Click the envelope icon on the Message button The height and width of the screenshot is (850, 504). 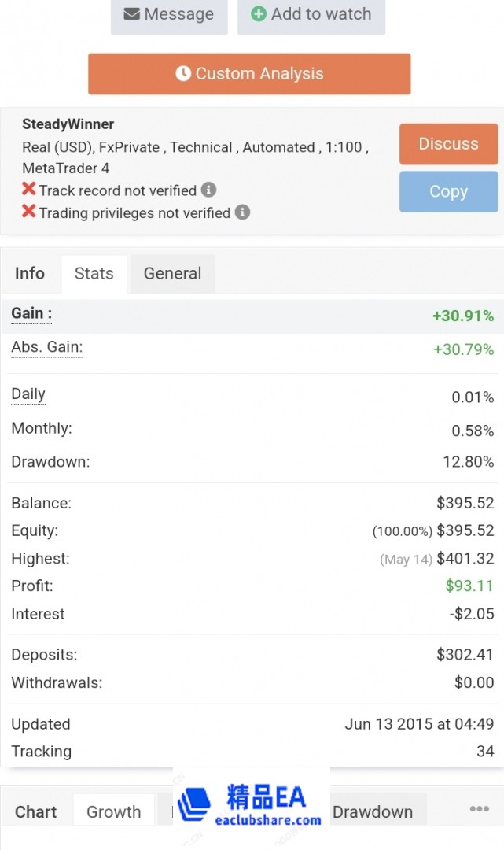[131, 14]
